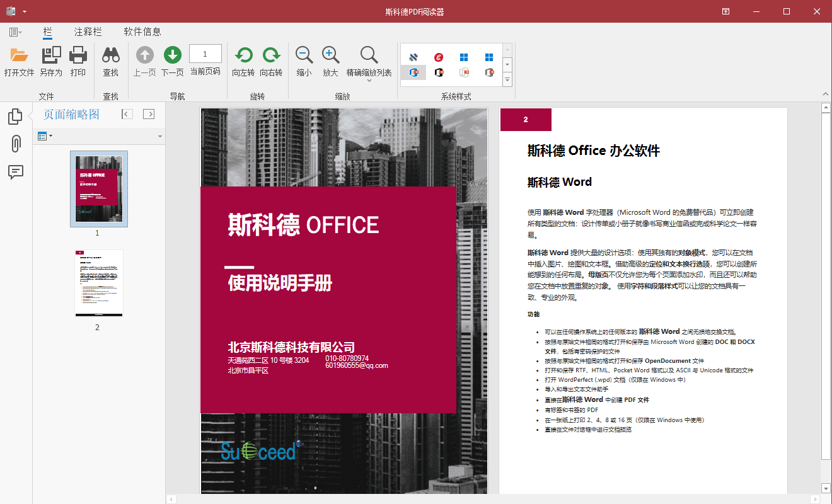The width and height of the screenshot is (832, 504).
Task: Click the 当前页码 label
Action: 205,72
